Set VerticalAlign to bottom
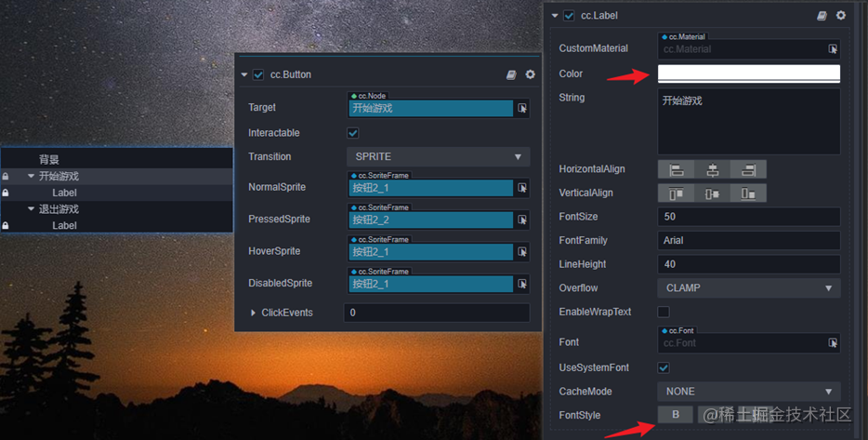Viewport: 868px width, 440px height. (x=748, y=193)
